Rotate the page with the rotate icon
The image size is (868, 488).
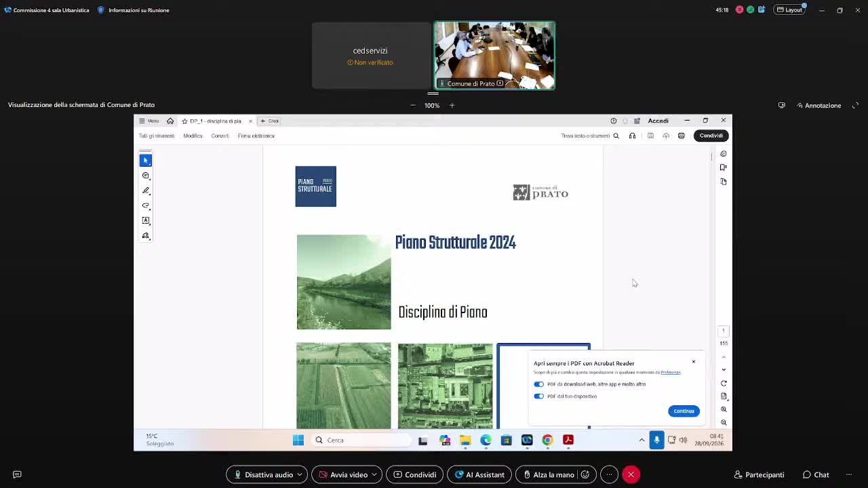click(x=724, y=384)
